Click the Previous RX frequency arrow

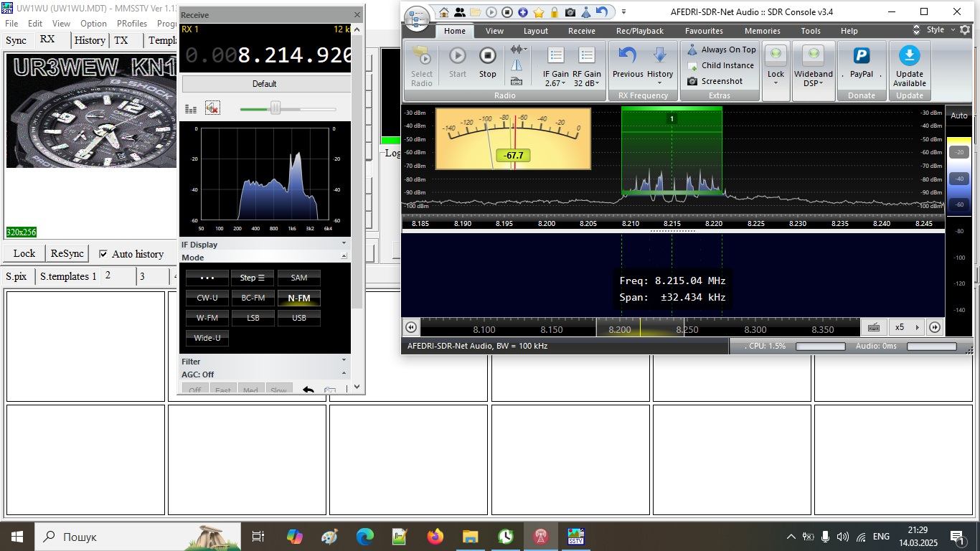(x=628, y=56)
